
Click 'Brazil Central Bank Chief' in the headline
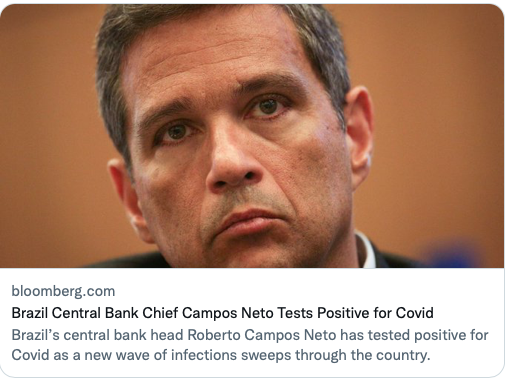[95, 313]
